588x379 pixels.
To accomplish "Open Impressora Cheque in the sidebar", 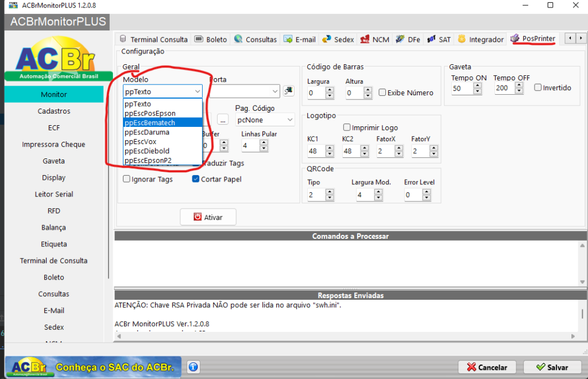I will click(x=54, y=144).
